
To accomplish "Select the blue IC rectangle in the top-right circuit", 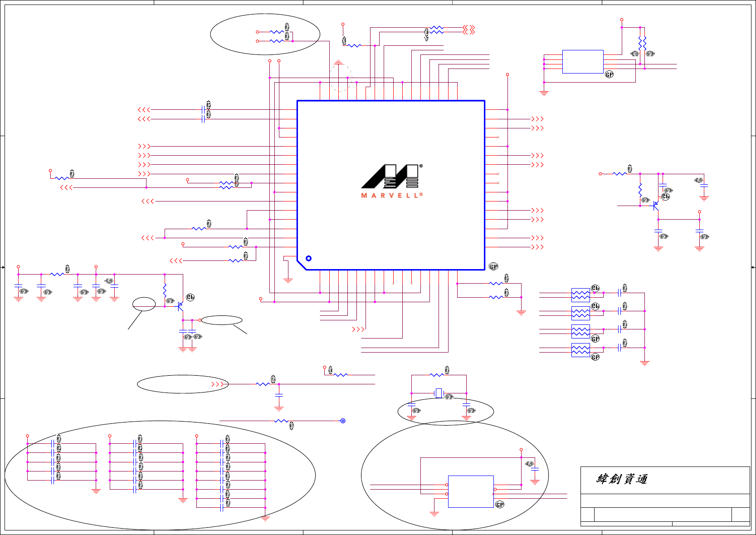I will coord(583,62).
